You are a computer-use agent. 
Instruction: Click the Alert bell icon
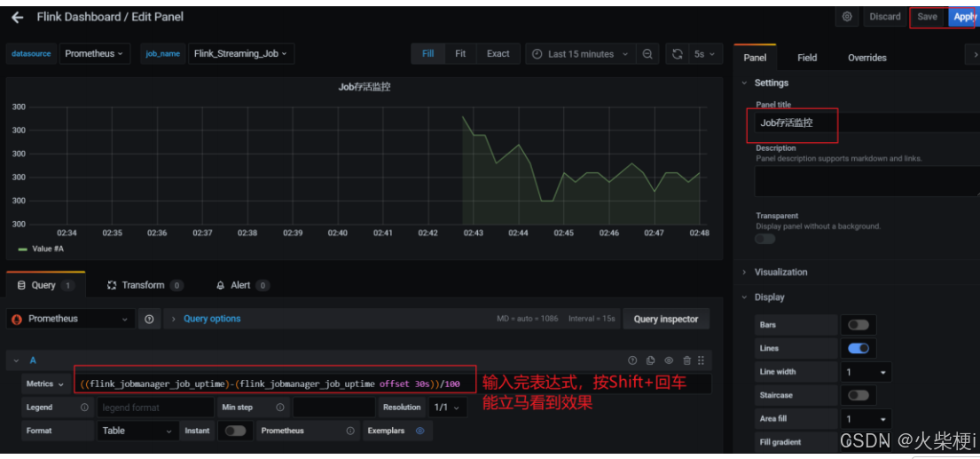(220, 285)
